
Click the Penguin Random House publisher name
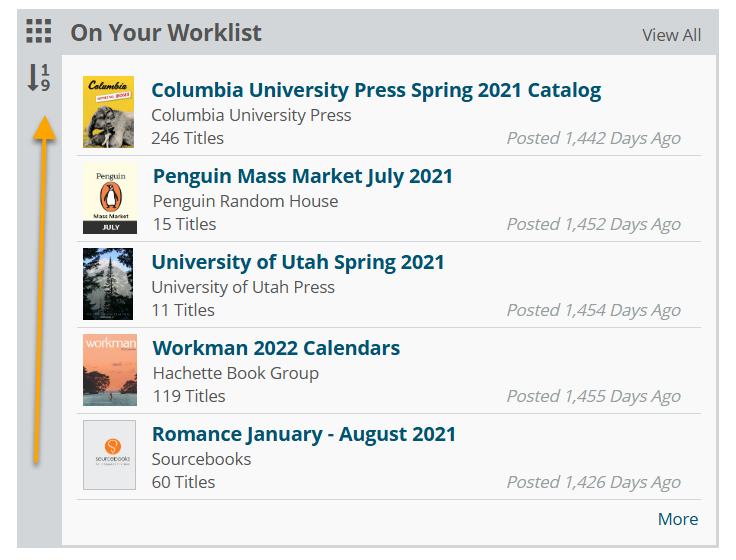[245, 201]
